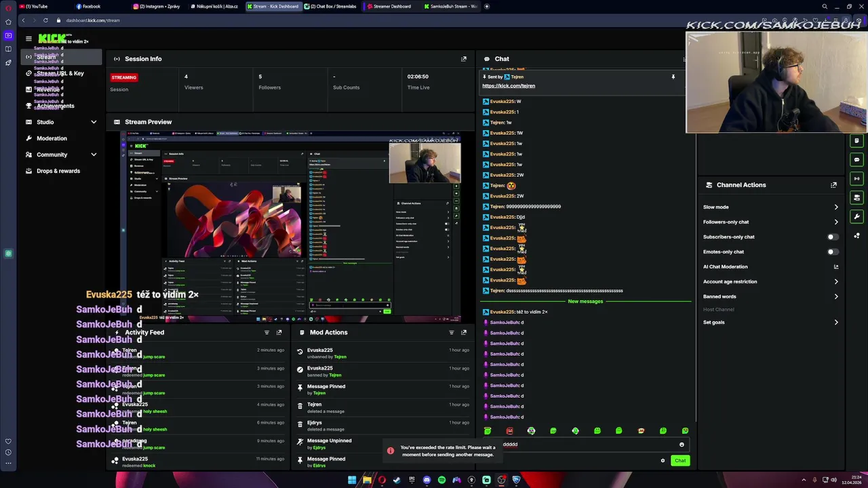Expand the Community sidebar section
This screenshot has width=868, height=488.
(94, 155)
